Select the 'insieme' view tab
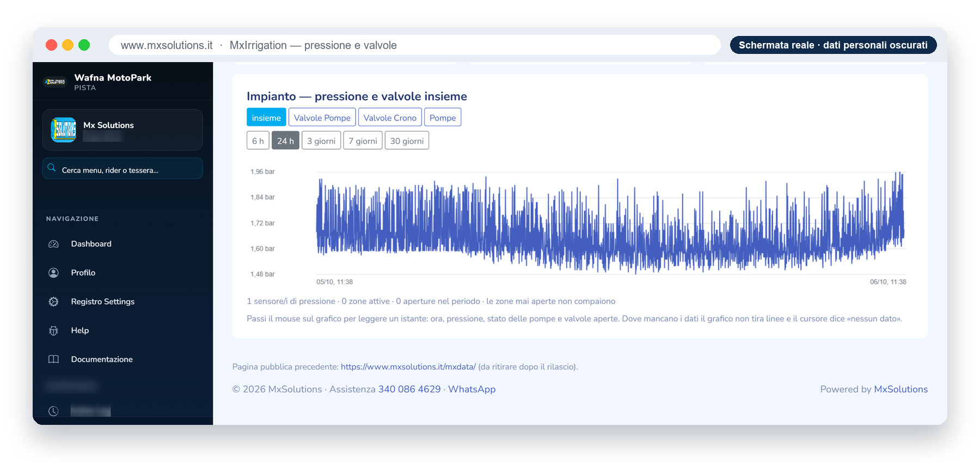The height and width of the screenshot is (463, 980). pyautogui.click(x=266, y=118)
